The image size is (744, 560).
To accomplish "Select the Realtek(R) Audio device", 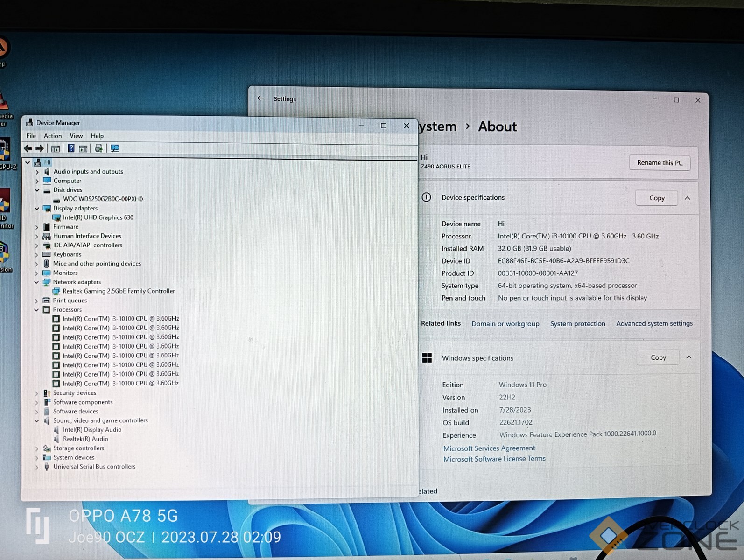I will coord(85,439).
